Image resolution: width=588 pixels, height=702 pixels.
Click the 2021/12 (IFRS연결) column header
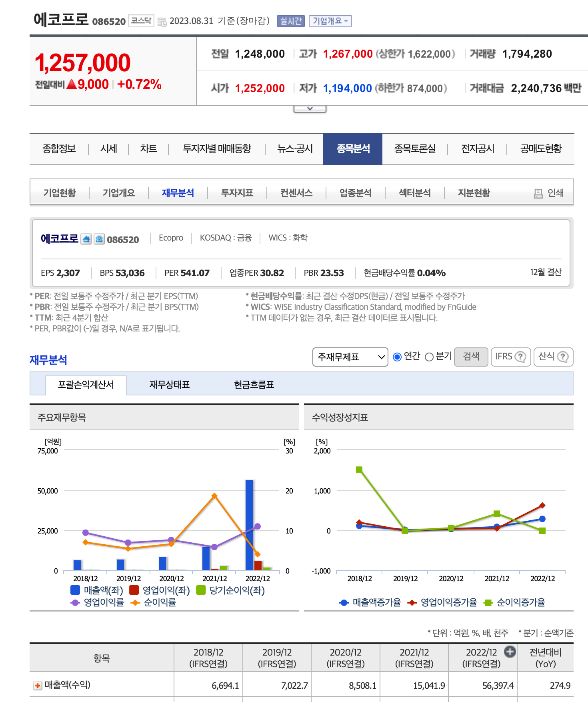click(x=414, y=658)
